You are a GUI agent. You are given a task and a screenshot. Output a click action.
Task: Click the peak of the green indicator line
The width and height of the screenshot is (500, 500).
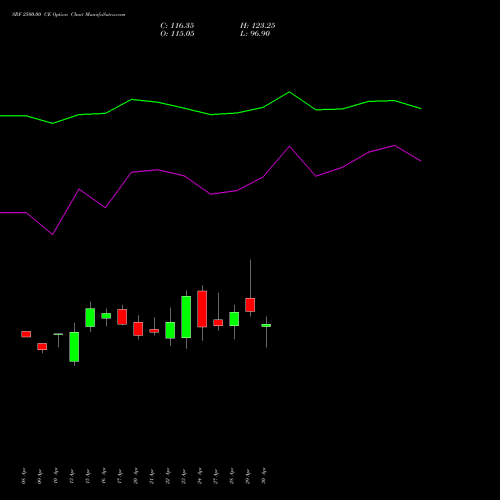289,92
